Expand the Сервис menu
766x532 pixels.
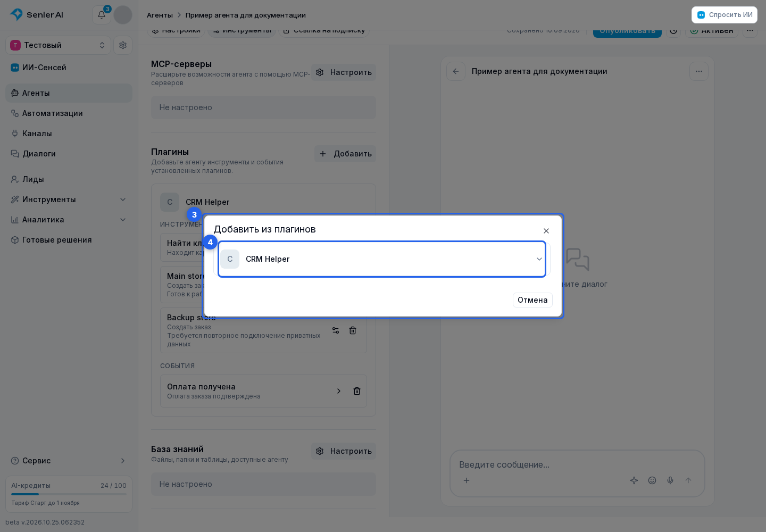click(69, 461)
